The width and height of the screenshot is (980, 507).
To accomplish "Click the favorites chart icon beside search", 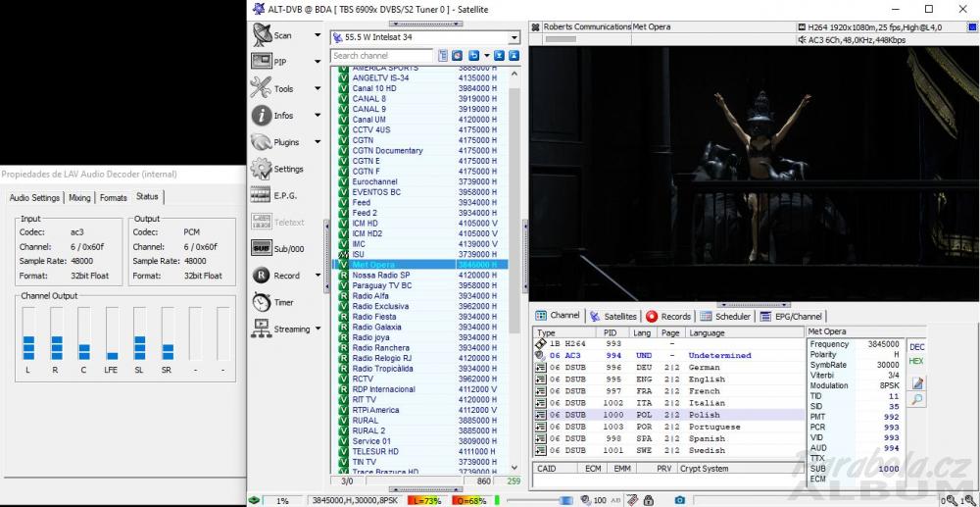I will point(457,56).
